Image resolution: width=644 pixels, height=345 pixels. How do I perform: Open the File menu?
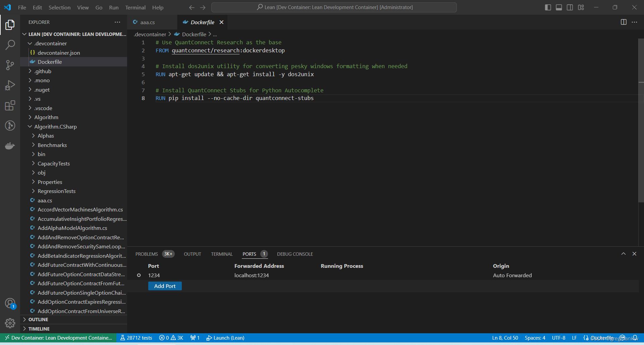pyautogui.click(x=22, y=7)
